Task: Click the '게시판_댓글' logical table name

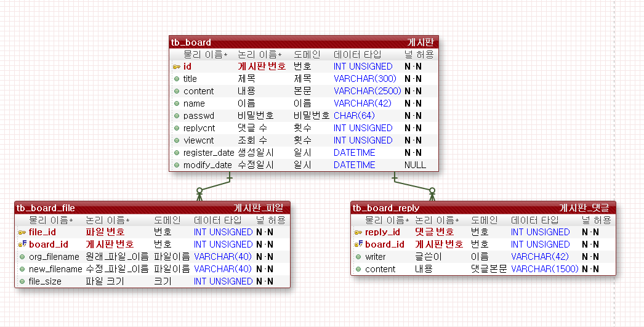Action: coord(584,208)
